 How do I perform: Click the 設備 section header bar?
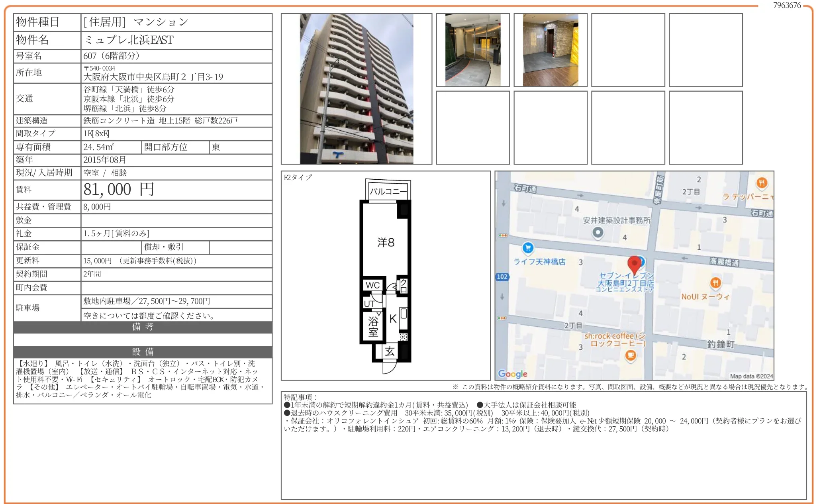click(143, 352)
